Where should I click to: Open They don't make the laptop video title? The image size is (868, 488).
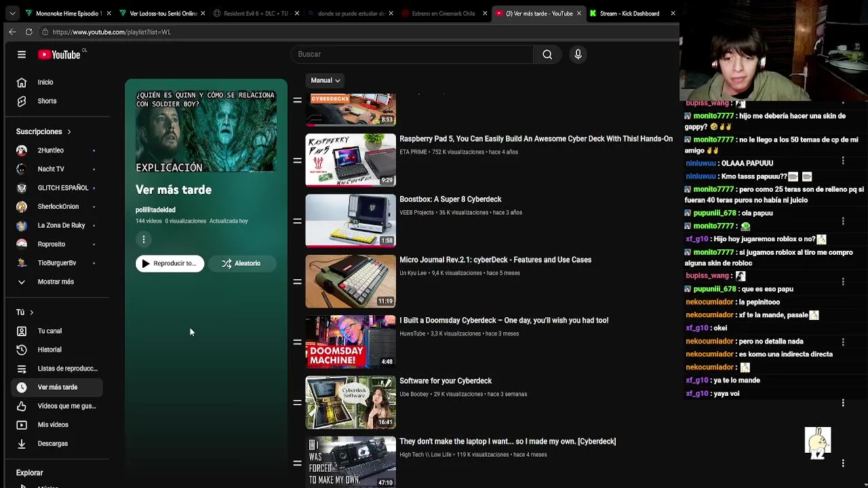(507, 441)
